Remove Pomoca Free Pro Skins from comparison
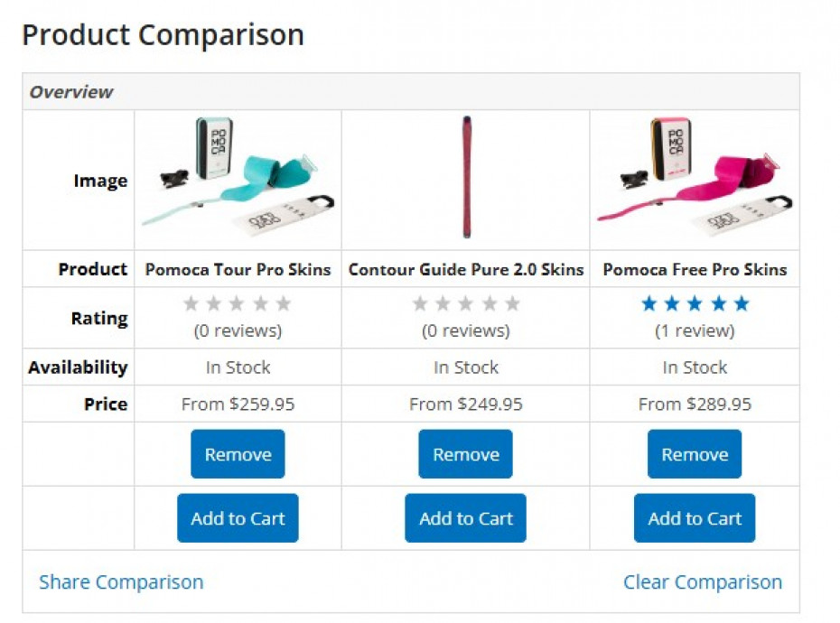 pyautogui.click(x=694, y=454)
